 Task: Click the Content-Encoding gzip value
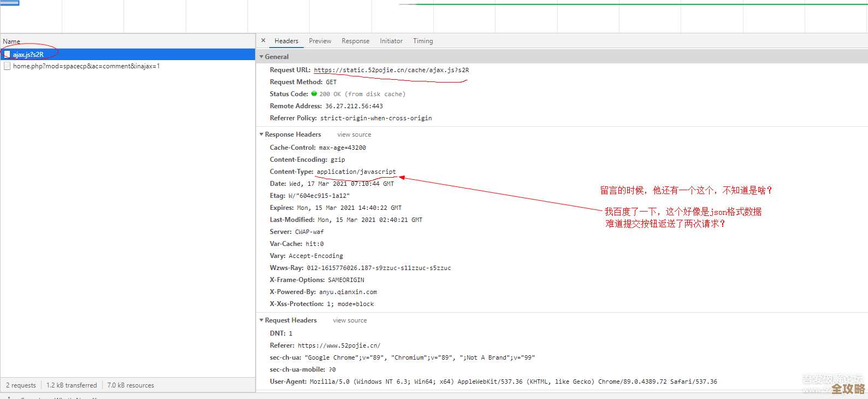338,160
